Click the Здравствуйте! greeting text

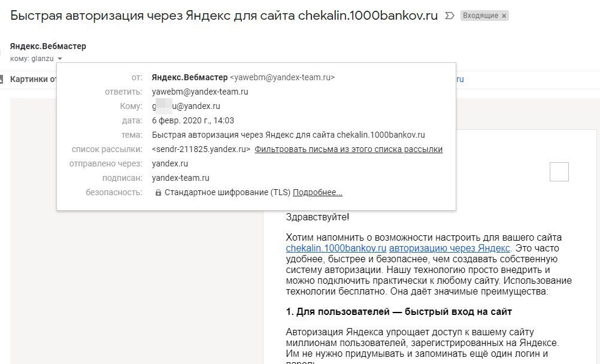(x=317, y=217)
